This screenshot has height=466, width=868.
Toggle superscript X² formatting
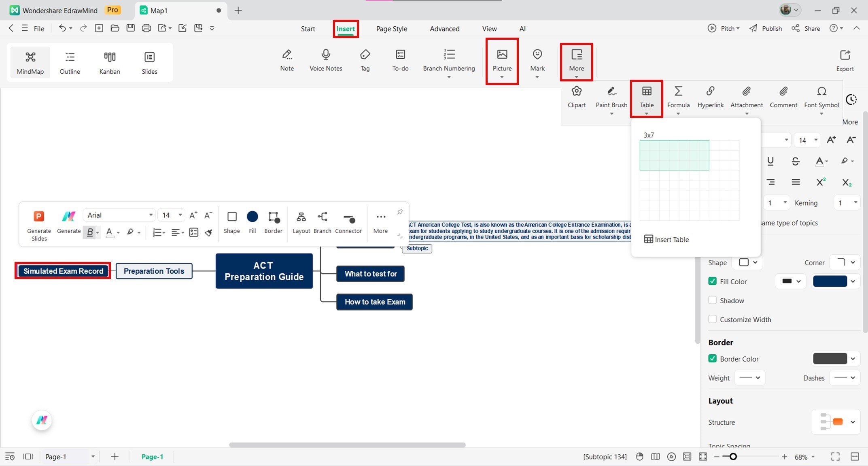point(821,182)
